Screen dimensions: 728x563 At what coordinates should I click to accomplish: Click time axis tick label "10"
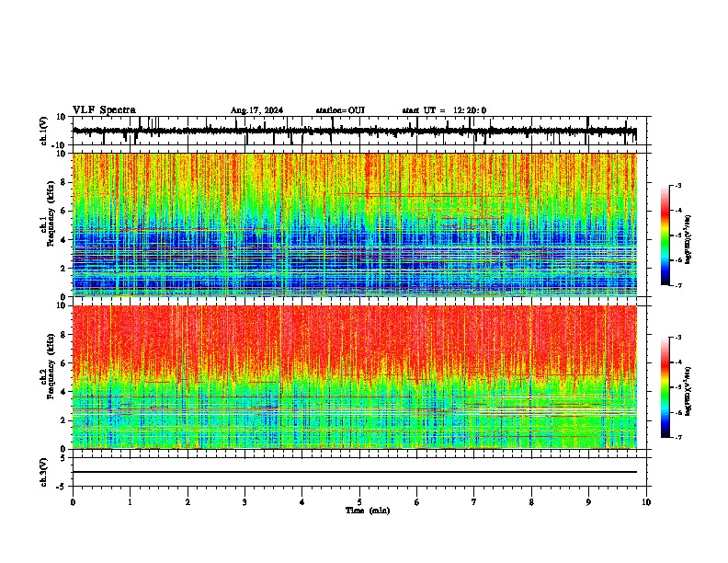point(646,502)
